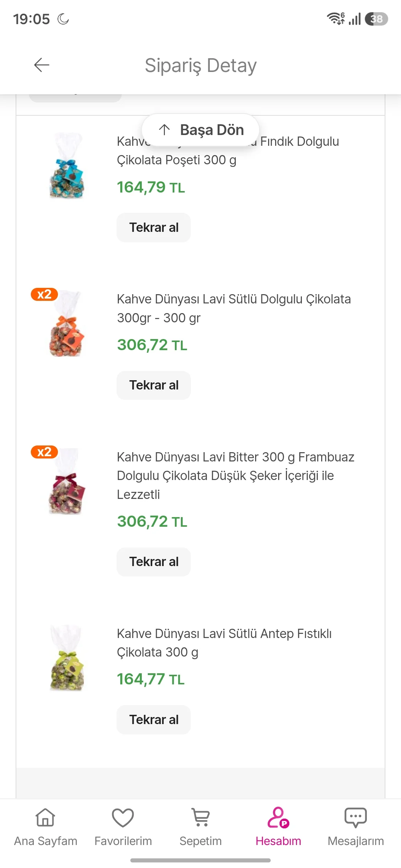
Task: Tap Tekrar al for Fındık Dolgulu Çikolata
Action: point(154,227)
